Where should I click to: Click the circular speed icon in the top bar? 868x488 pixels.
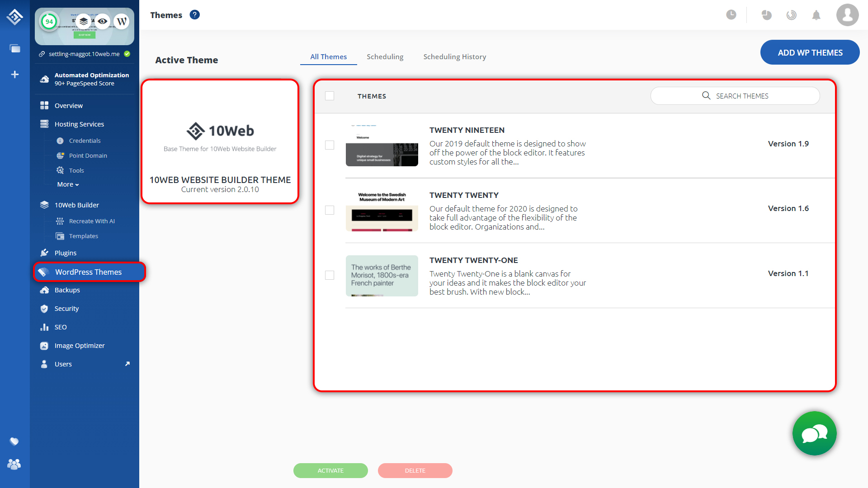[792, 15]
